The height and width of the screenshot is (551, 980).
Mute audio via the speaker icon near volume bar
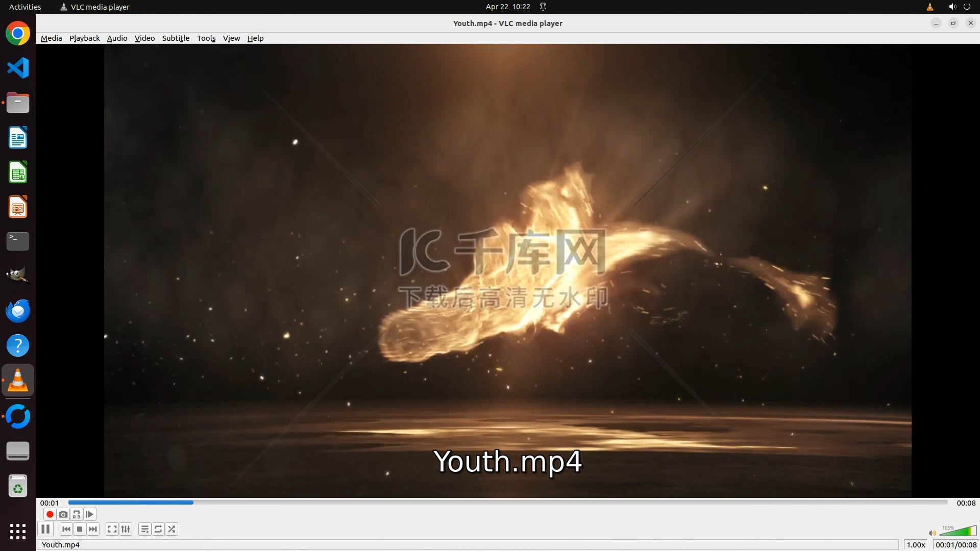click(932, 533)
